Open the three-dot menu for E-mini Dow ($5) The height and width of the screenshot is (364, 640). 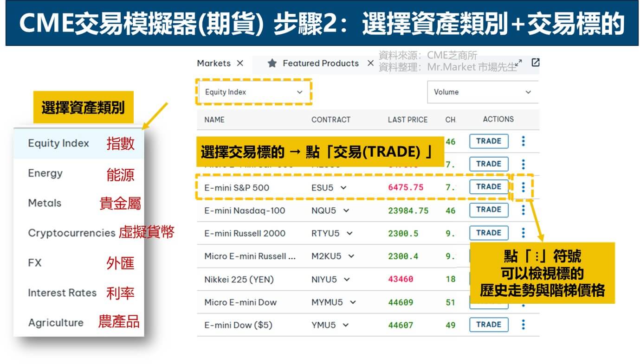[x=523, y=325]
